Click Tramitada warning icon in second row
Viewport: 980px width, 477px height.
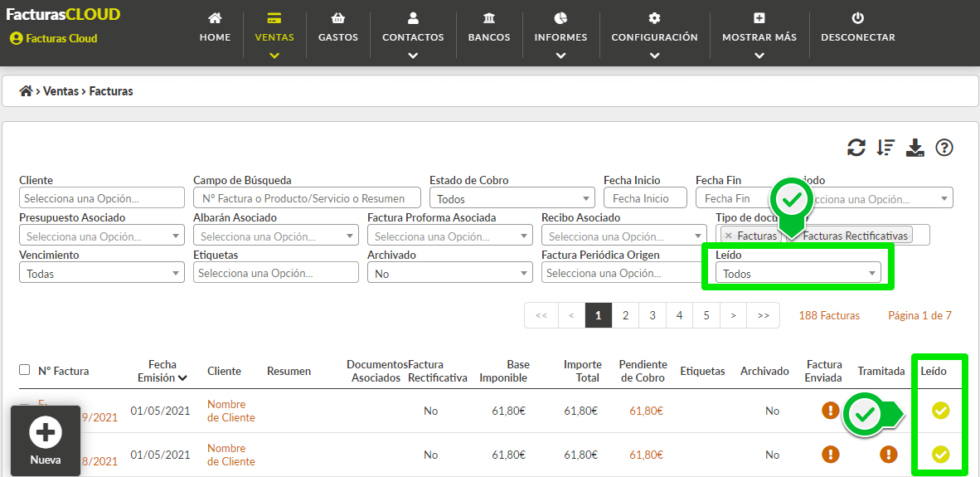coord(888,455)
